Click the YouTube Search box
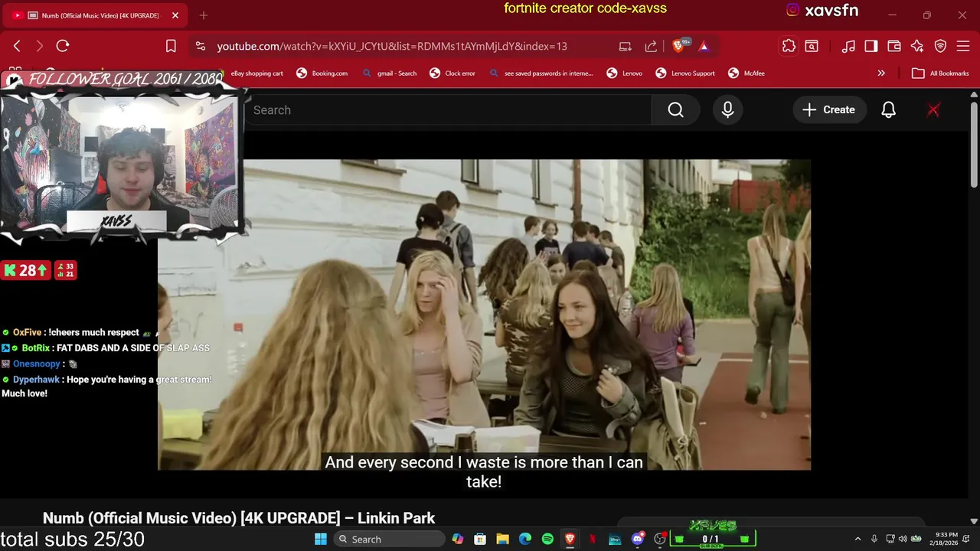This screenshot has width=980, height=551. (x=448, y=110)
